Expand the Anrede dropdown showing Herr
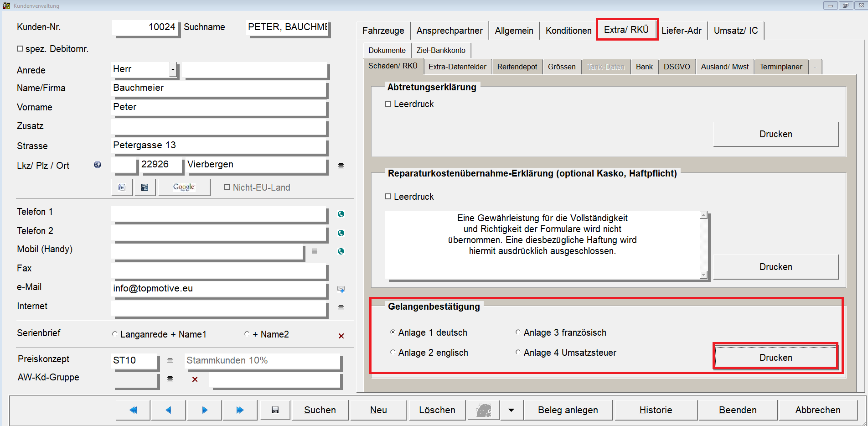 click(x=173, y=69)
